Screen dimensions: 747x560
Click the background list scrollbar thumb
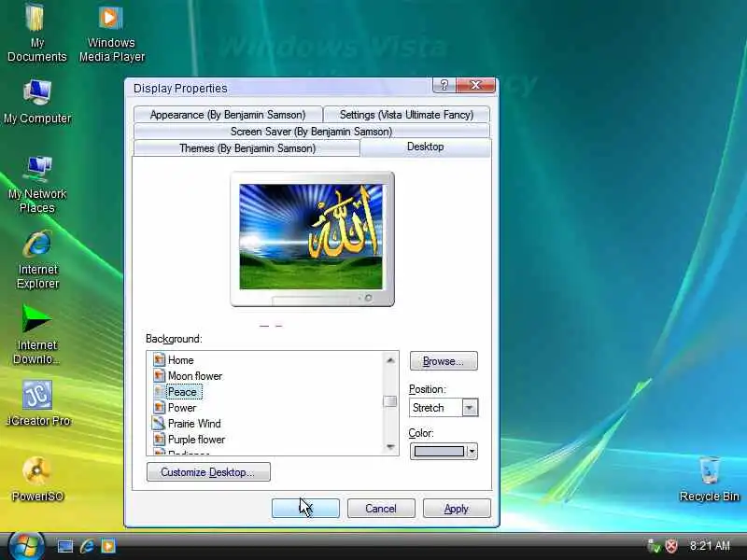(x=389, y=401)
